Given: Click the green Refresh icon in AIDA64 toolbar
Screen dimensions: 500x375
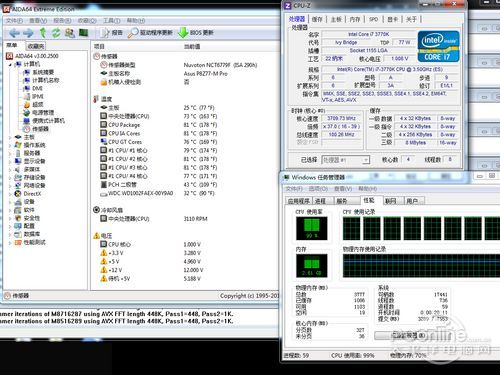Looking at the screenshot, I should pos(56,33).
